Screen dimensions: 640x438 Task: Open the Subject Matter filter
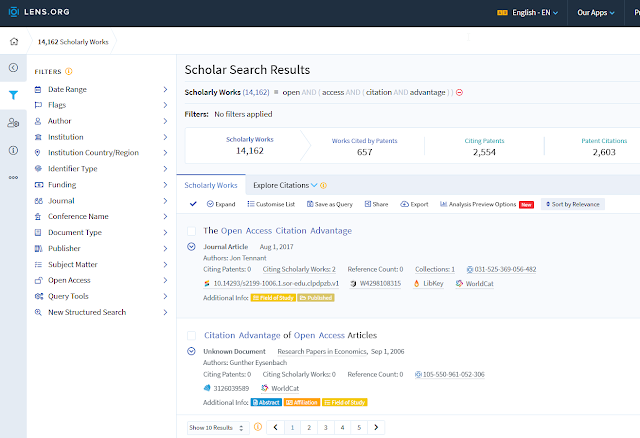click(101, 265)
